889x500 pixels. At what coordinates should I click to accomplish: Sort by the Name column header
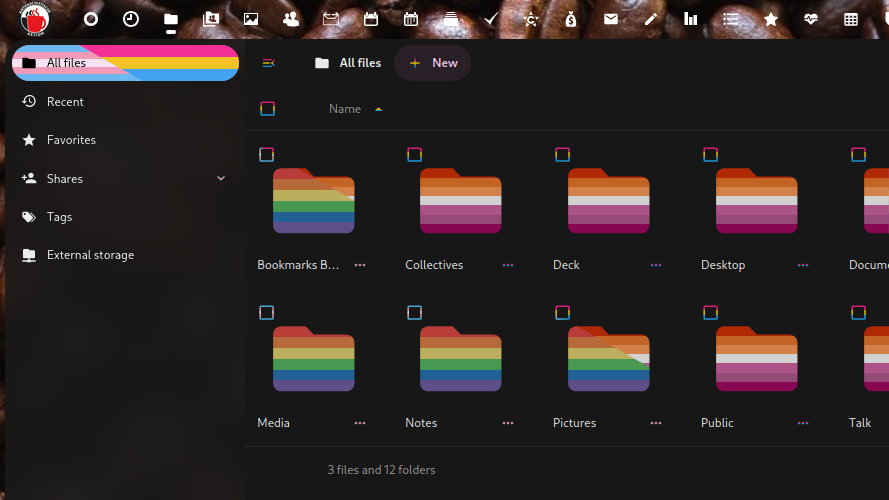tap(345, 109)
